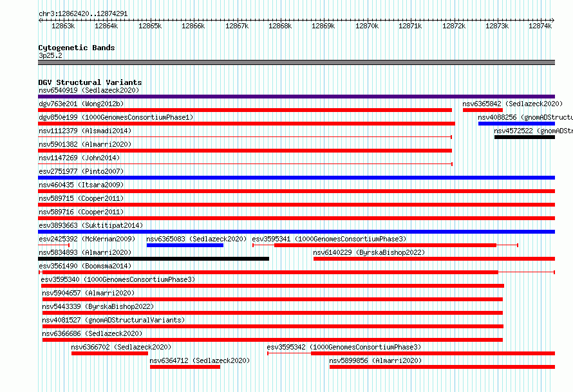Open variant nsv5834893 (Almarri2020)
Viewport: 573px width, 392px height.
pyautogui.click(x=85, y=252)
